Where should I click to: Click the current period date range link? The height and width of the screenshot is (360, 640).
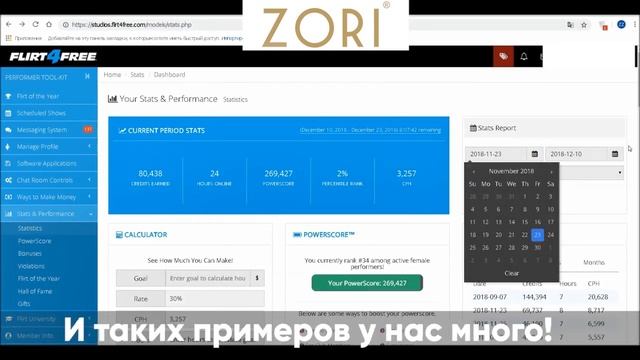click(x=370, y=130)
